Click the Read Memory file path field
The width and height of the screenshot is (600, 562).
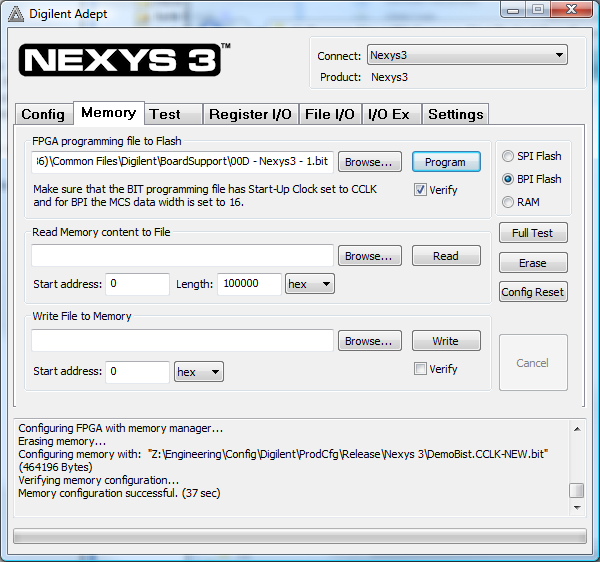point(183,256)
